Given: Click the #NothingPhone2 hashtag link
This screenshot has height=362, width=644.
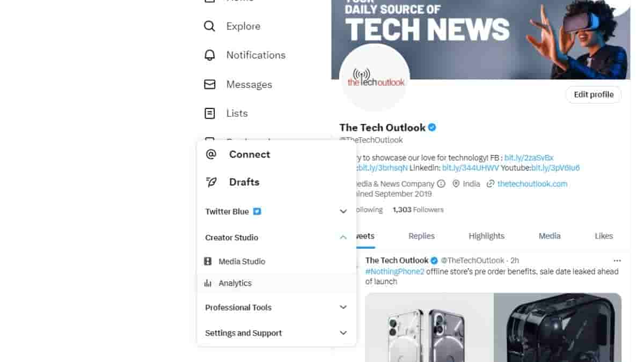Looking at the screenshot, I should point(395,271).
